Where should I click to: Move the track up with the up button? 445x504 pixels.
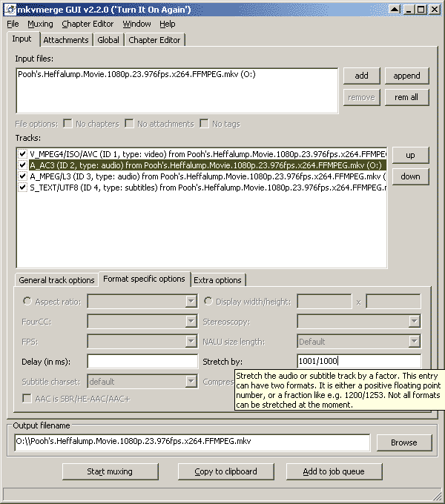(x=411, y=155)
